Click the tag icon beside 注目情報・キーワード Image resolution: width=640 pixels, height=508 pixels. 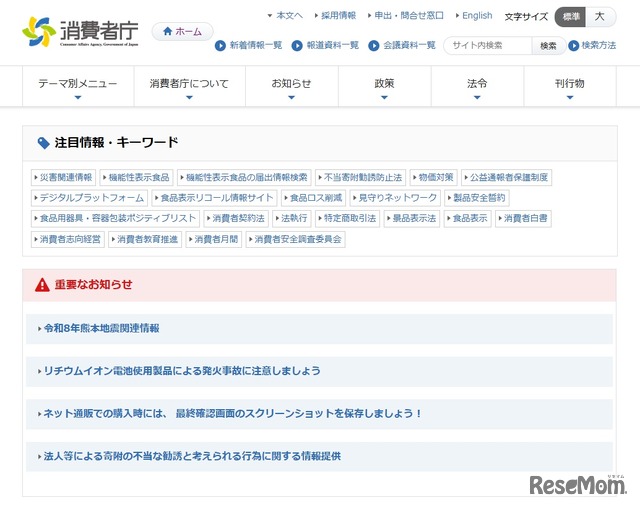[43, 143]
